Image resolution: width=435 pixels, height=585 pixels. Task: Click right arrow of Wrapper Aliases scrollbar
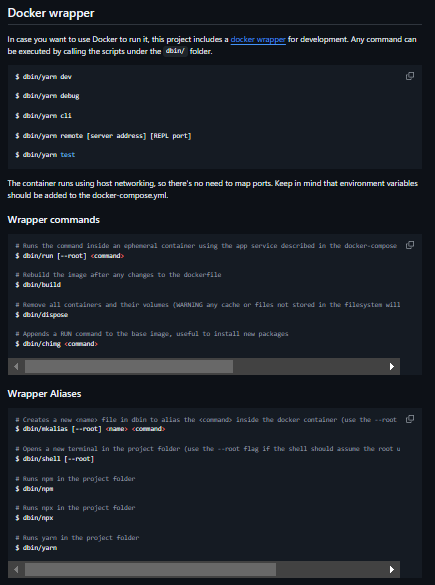tap(391, 569)
